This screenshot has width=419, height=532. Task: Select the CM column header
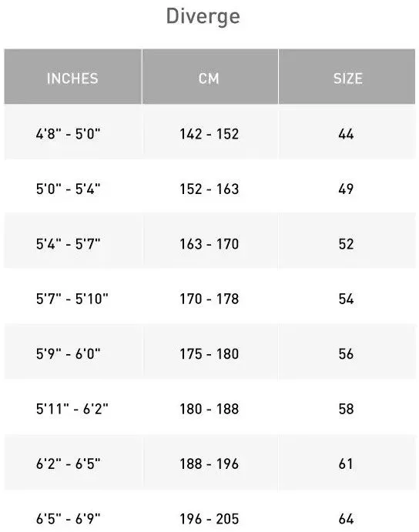(209, 79)
